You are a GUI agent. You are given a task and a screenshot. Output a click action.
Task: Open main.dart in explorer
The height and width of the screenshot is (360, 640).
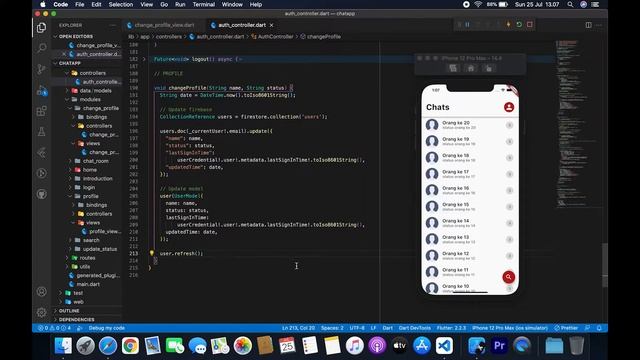click(x=88, y=284)
